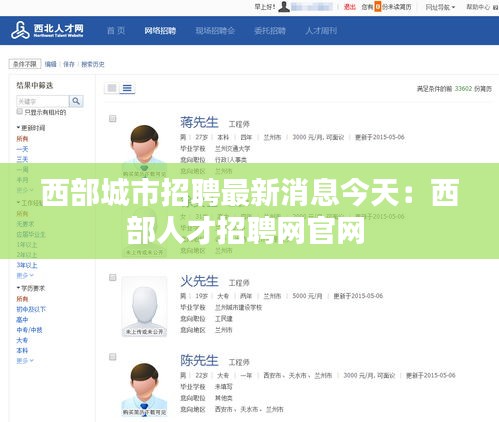Screen dimensions: 499x422
Task: Select 所有 under 更新时间
Action: [22, 139]
